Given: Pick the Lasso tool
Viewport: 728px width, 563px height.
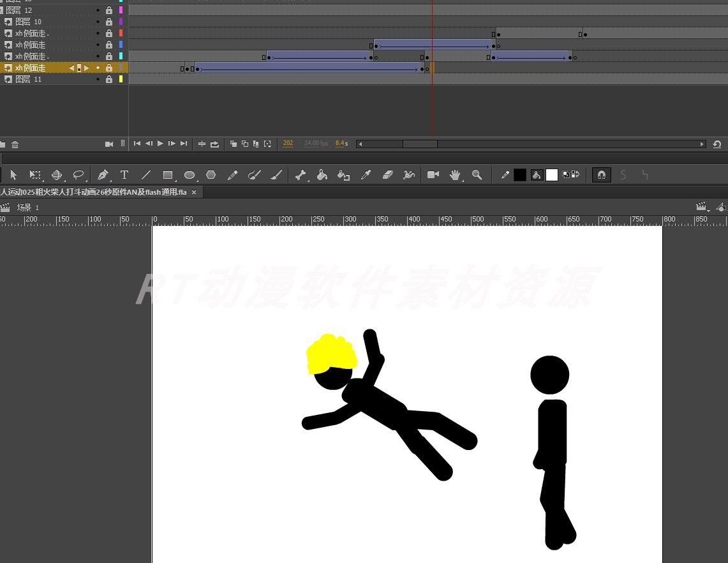Looking at the screenshot, I should point(78,175).
